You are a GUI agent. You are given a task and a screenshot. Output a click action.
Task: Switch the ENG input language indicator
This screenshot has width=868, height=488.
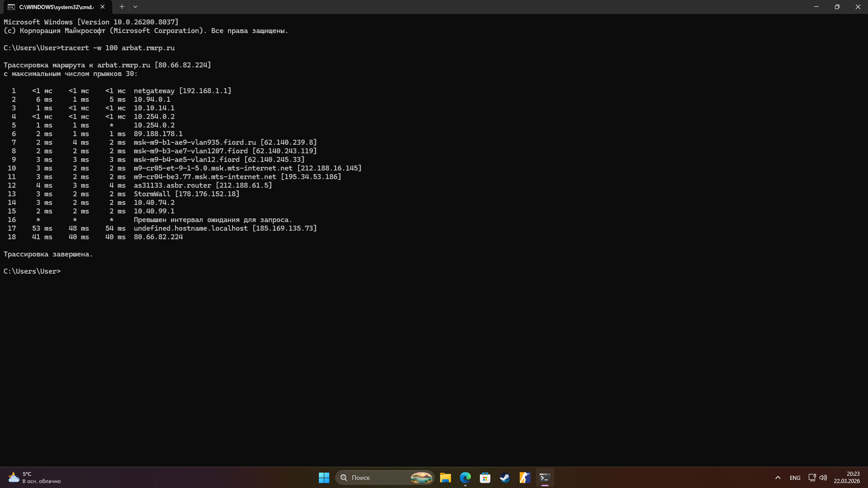795,478
